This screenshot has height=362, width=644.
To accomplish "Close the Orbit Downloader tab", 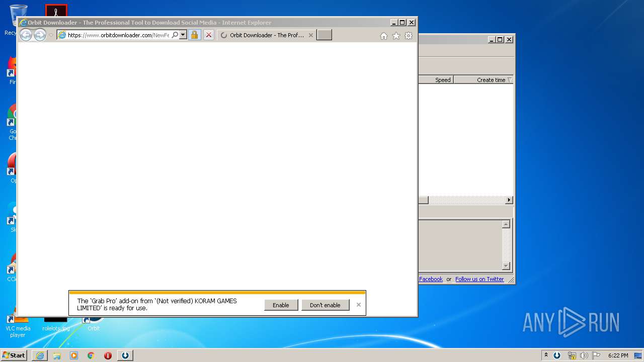I will coord(311,35).
